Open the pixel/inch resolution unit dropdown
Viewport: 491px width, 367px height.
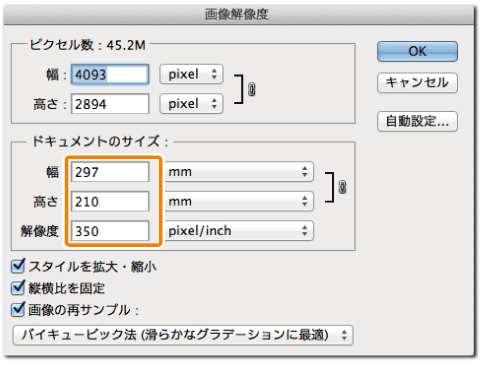pyautogui.click(x=239, y=231)
